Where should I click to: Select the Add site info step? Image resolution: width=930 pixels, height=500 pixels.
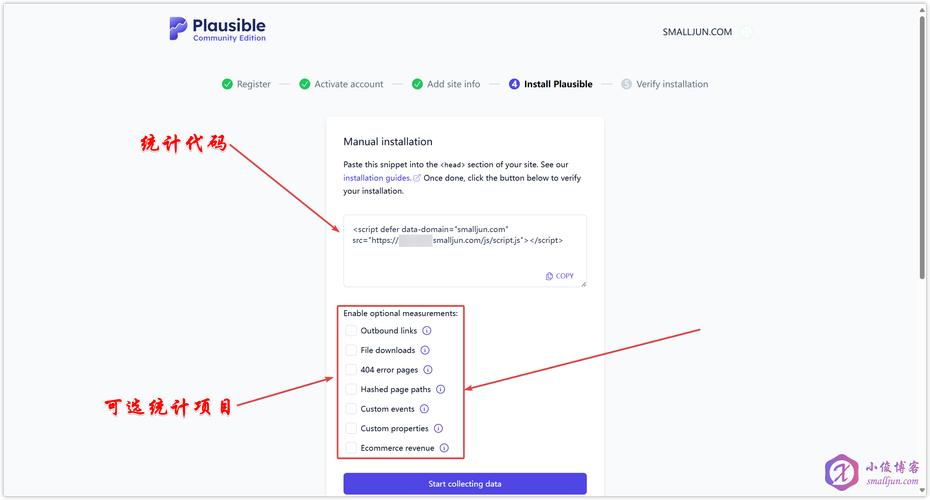(446, 84)
